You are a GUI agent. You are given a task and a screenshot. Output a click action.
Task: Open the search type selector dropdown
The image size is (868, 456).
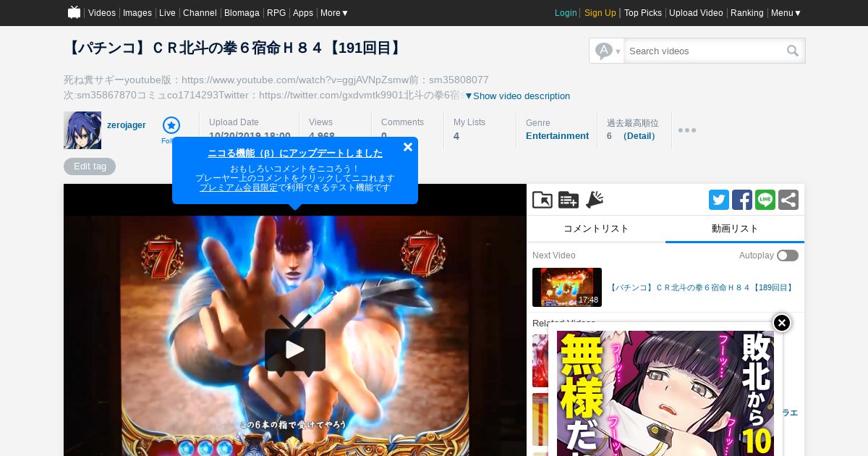[607, 51]
